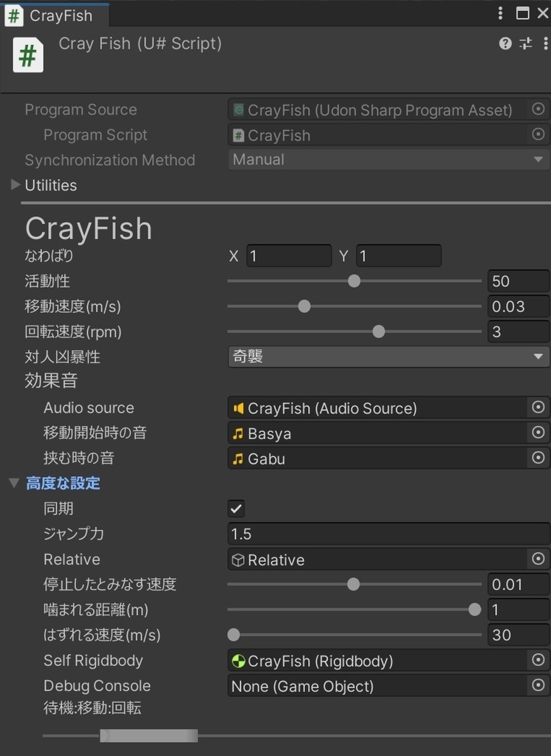
Task: Open the component kebab menu
Action: tap(545, 44)
